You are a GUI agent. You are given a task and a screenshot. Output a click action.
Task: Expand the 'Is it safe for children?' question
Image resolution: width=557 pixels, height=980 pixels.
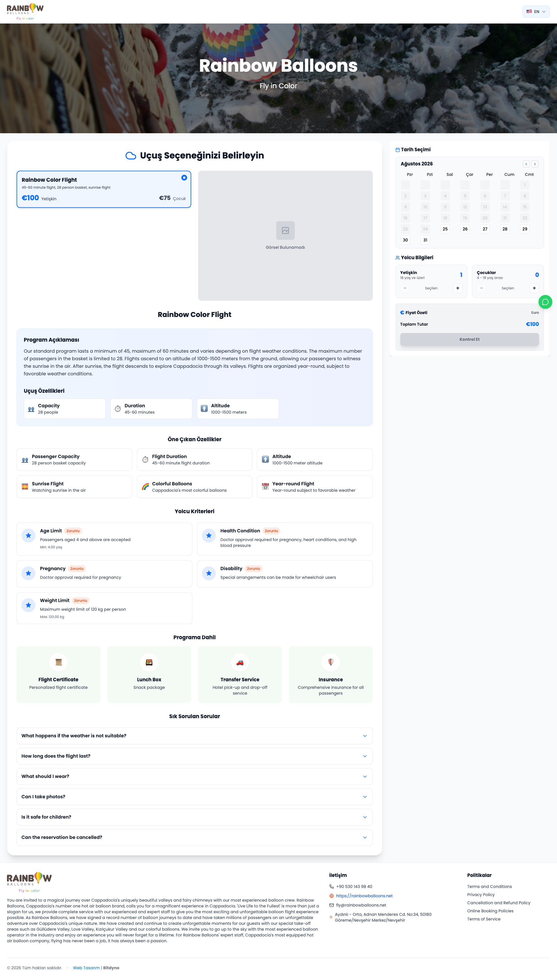[194, 817]
